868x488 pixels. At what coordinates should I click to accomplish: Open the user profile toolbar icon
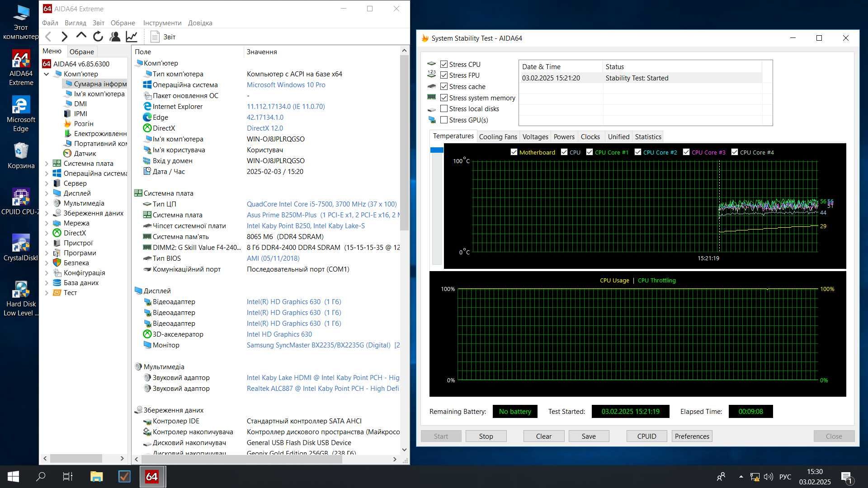pos(115,37)
